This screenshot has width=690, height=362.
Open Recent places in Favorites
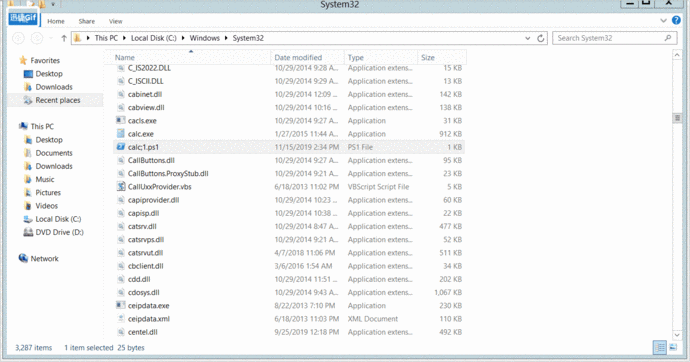58,100
